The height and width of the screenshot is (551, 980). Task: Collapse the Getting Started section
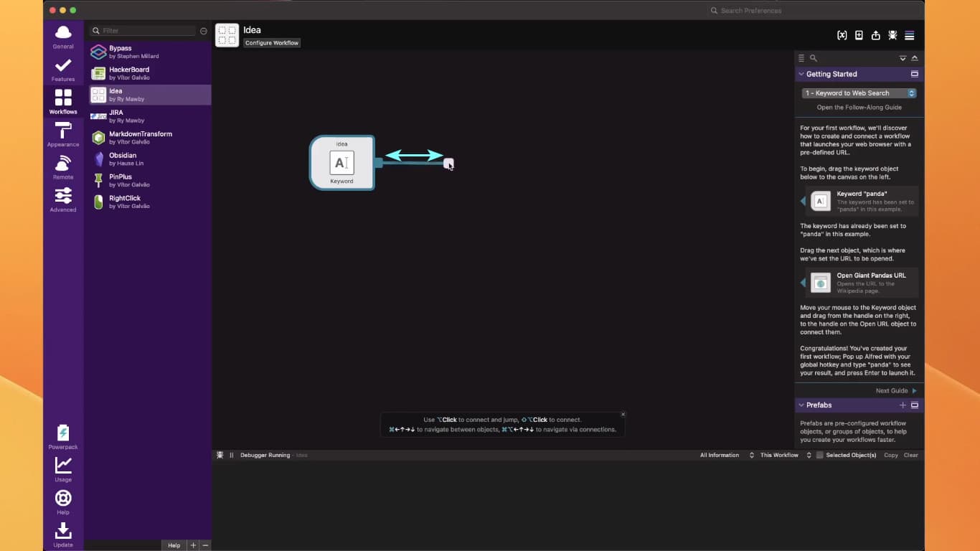click(x=801, y=74)
